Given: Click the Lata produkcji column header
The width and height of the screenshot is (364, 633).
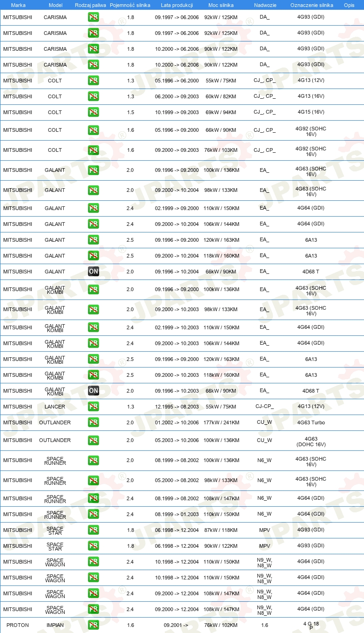Looking at the screenshot, I should point(177,5).
